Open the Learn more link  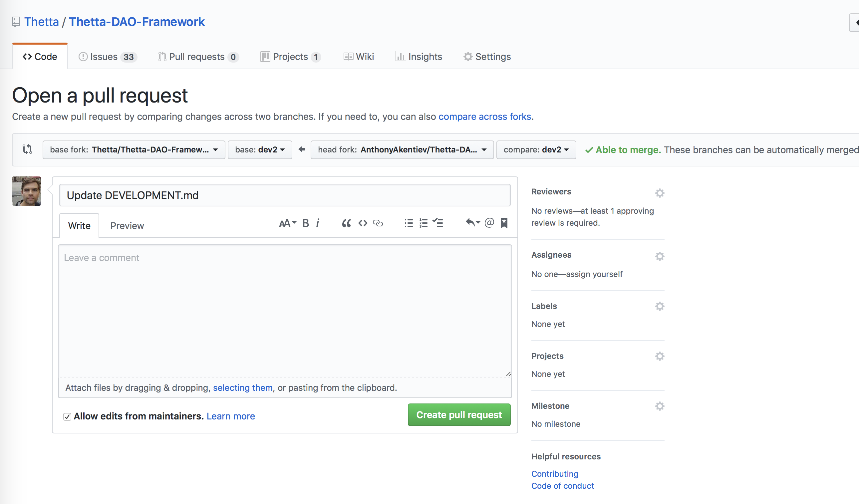pyautogui.click(x=231, y=416)
